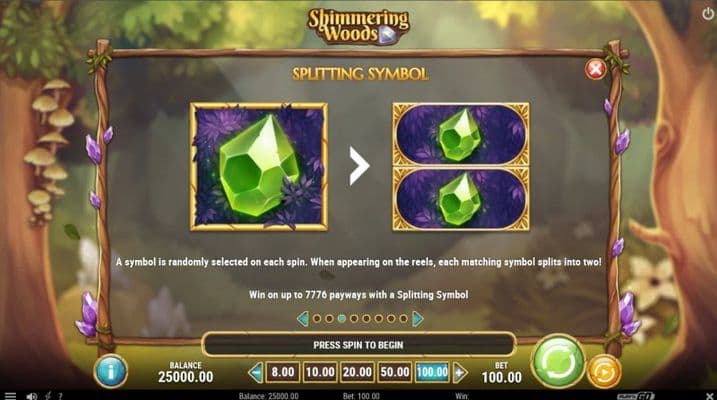Screen dimensions: 717x400
Task: Start autoplay with the orange button
Action: [x=604, y=372]
